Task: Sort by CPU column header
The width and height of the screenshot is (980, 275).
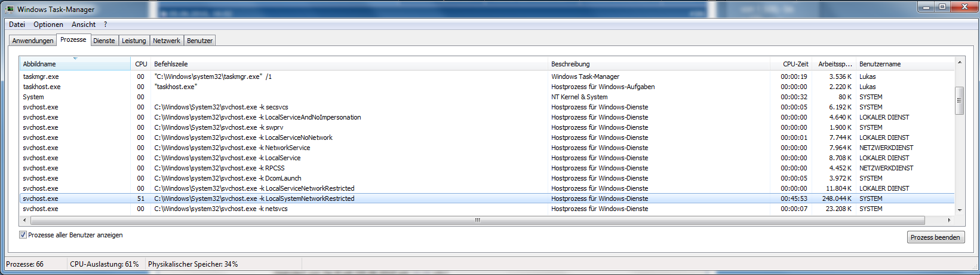Action: tap(141, 64)
